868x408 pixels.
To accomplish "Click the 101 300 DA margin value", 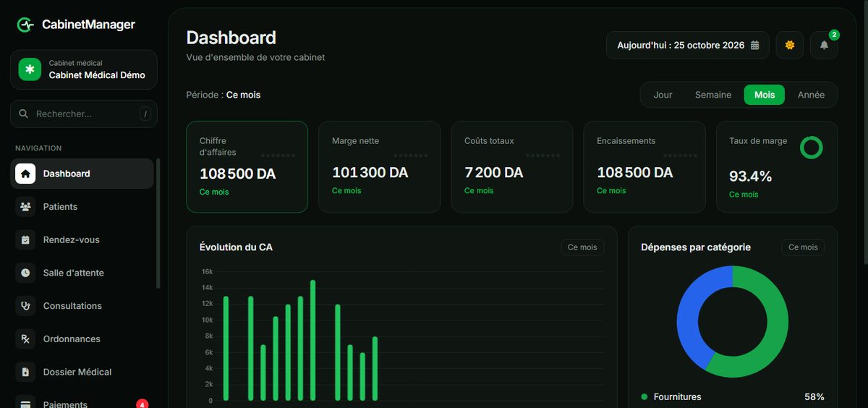I will click(370, 173).
